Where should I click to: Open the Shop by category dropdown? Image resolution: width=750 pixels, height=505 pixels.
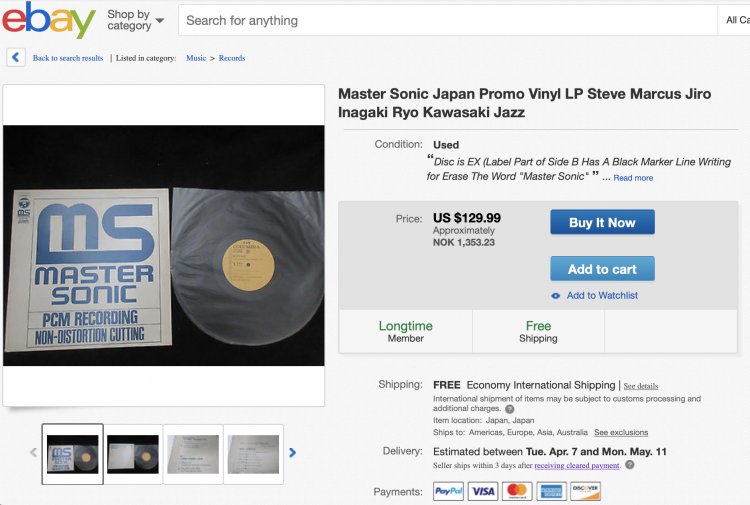click(135, 20)
